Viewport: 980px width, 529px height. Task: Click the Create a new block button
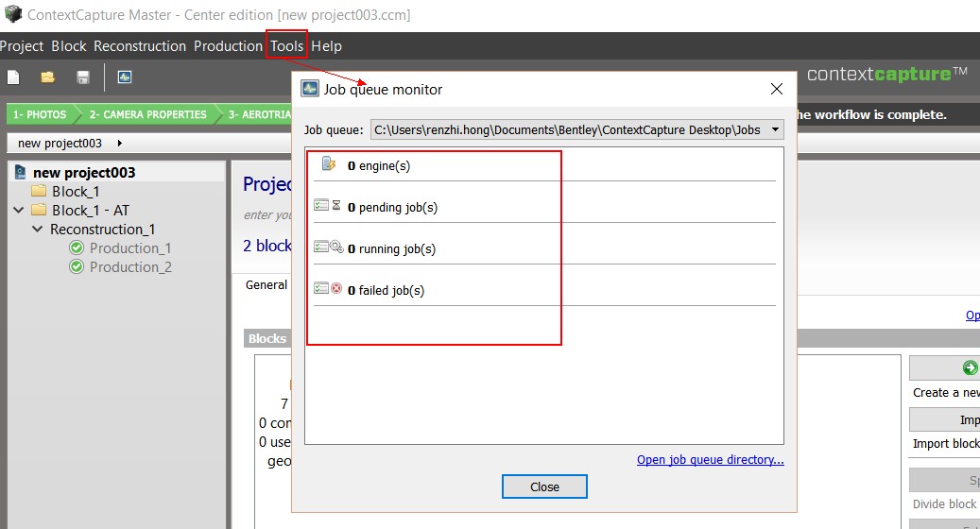coord(944,367)
